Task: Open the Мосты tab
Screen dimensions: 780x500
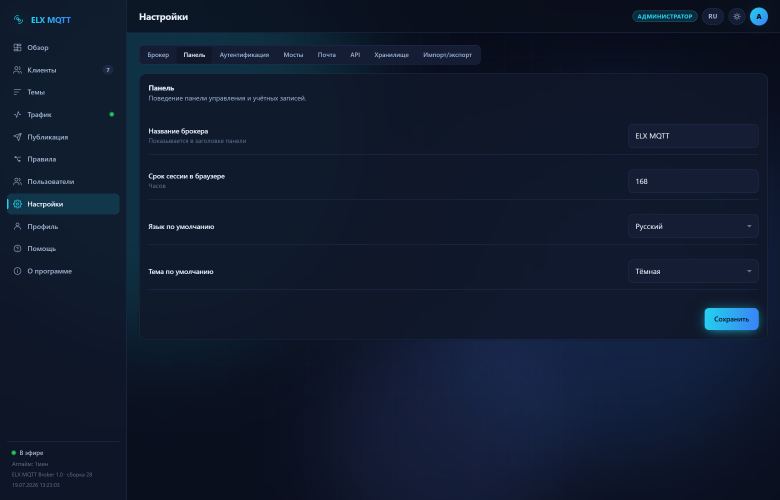Action: click(293, 55)
